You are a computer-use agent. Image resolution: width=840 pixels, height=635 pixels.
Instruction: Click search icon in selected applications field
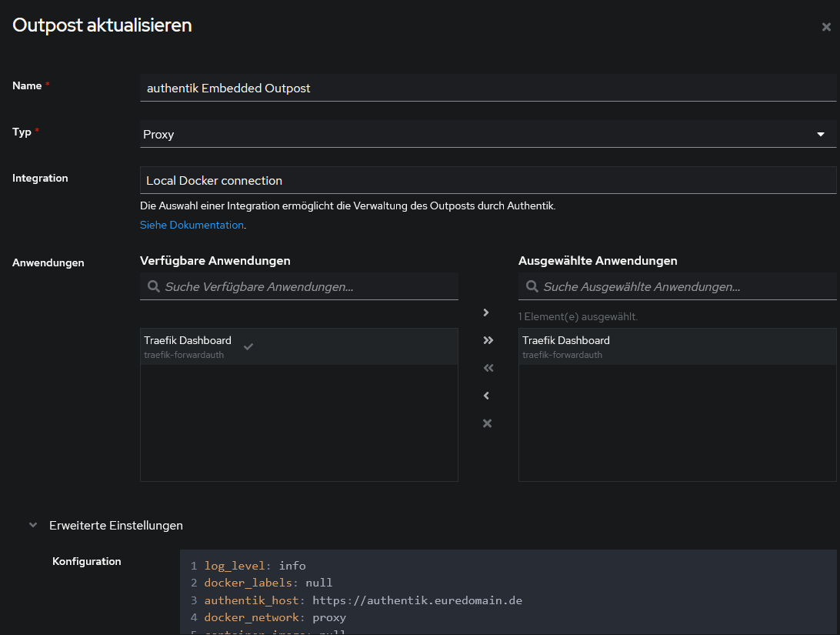coord(532,287)
